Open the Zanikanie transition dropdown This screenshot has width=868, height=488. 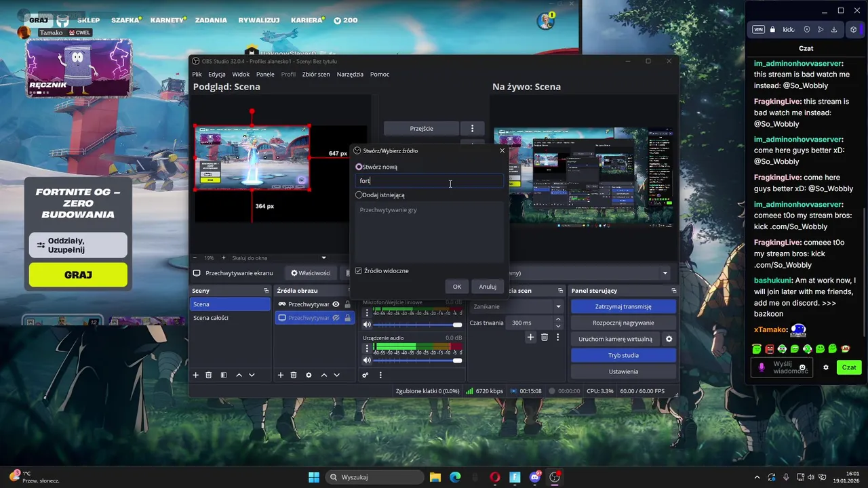[x=517, y=306]
